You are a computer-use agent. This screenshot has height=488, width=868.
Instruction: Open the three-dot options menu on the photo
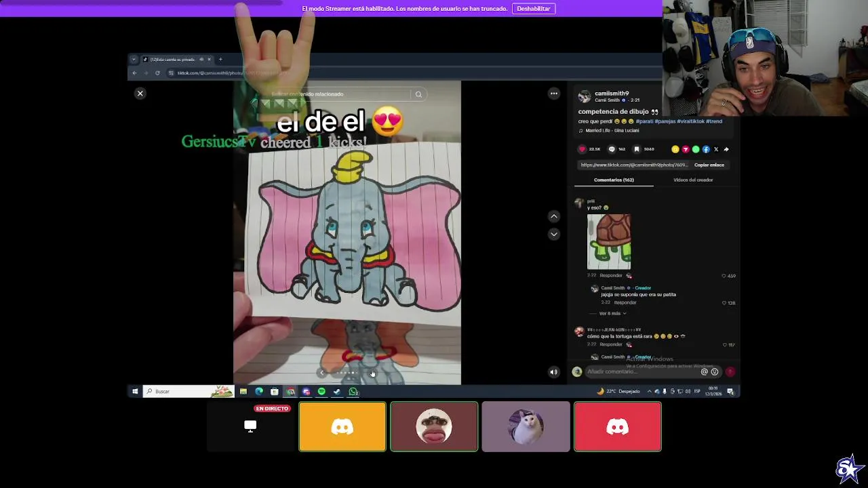coord(554,94)
